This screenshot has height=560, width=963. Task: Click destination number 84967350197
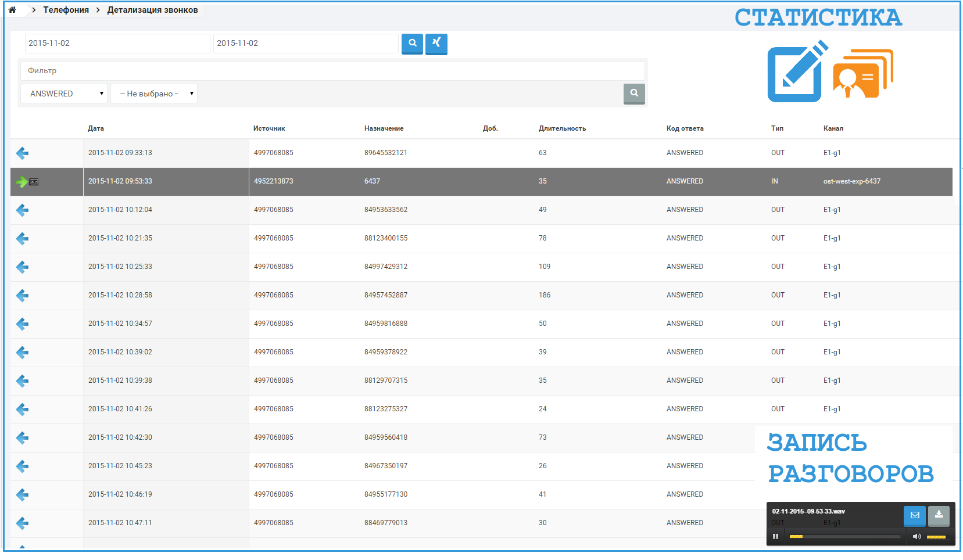(386, 466)
